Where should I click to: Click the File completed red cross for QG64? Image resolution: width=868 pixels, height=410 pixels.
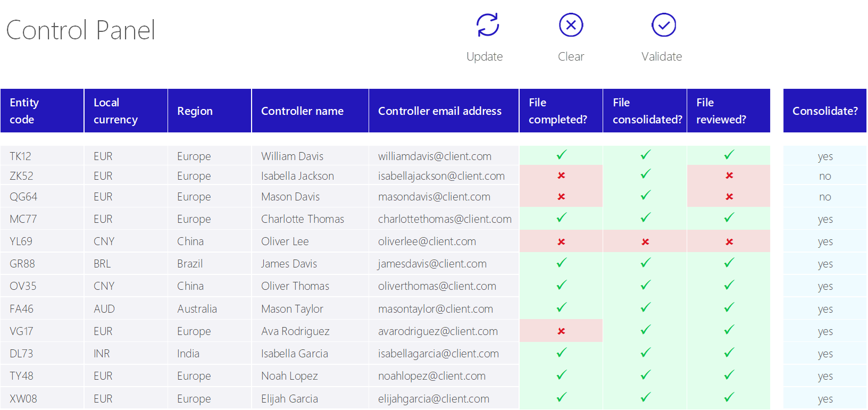tap(561, 197)
